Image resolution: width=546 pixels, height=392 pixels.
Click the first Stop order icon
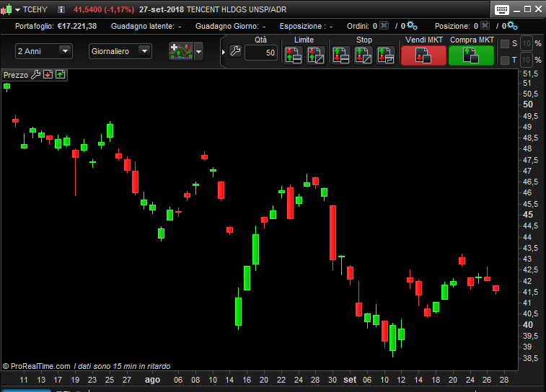(341, 55)
